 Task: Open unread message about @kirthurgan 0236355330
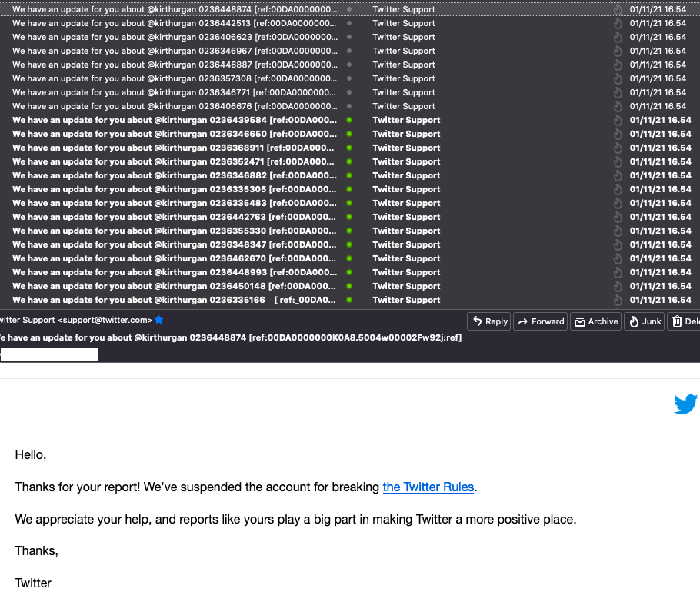coord(175,231)
